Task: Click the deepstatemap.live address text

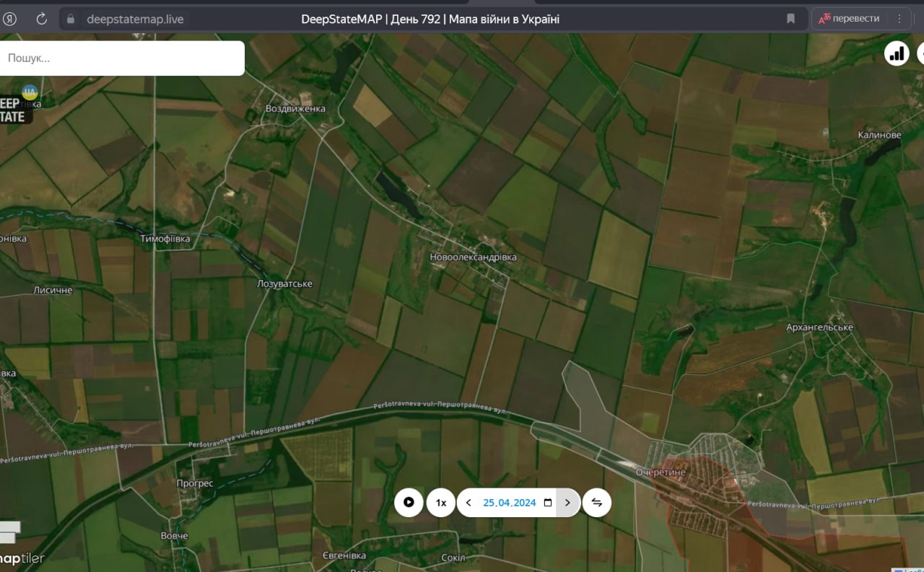Action: tap(135, 19)
